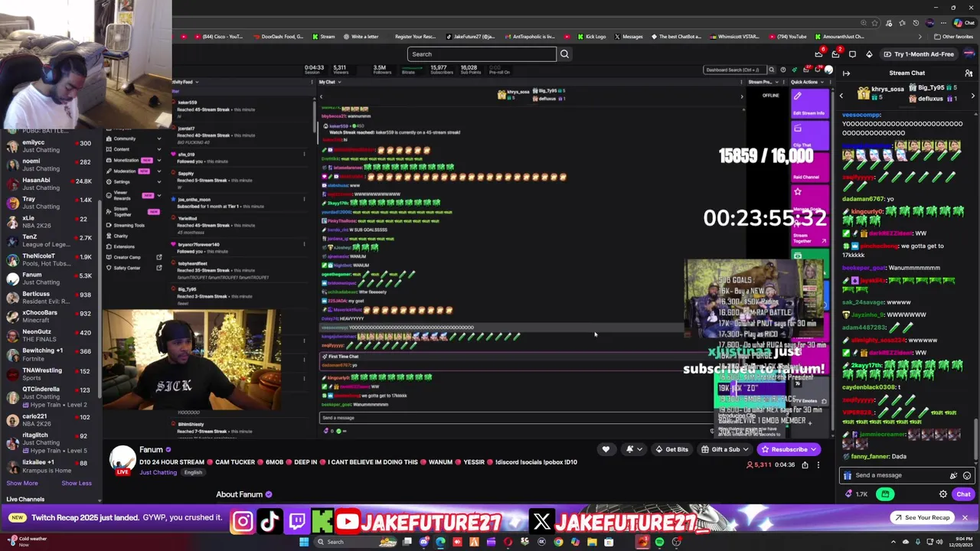Open the three-dot more options under stream
This screenshot has height=551, width=980.
click(x=818, y=465)
